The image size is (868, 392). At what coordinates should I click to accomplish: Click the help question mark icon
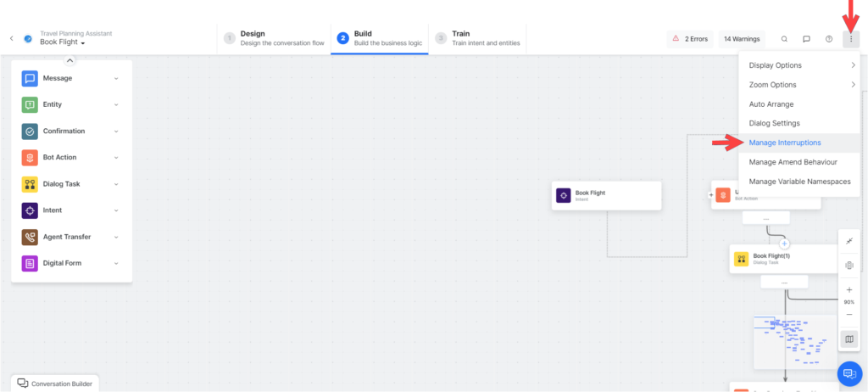(829, 39)
